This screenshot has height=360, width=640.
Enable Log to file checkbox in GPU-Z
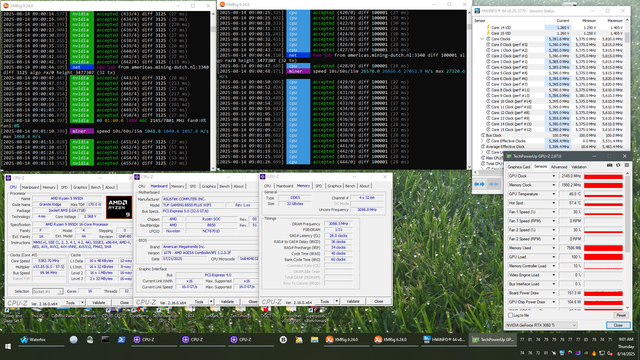510,316
